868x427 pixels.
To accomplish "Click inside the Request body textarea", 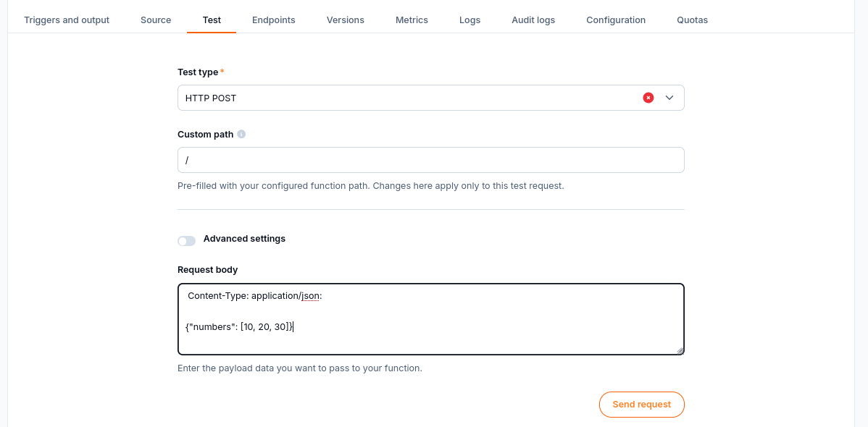I will pyautogui.click(x=430, y=319).
